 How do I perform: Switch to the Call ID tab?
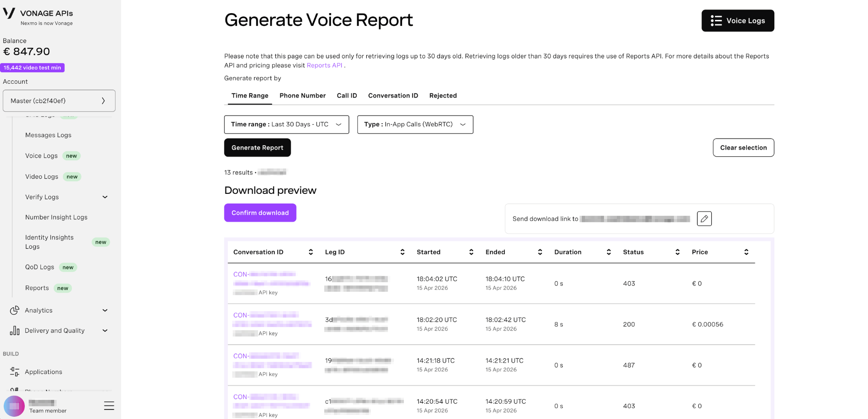coord(347,96)
